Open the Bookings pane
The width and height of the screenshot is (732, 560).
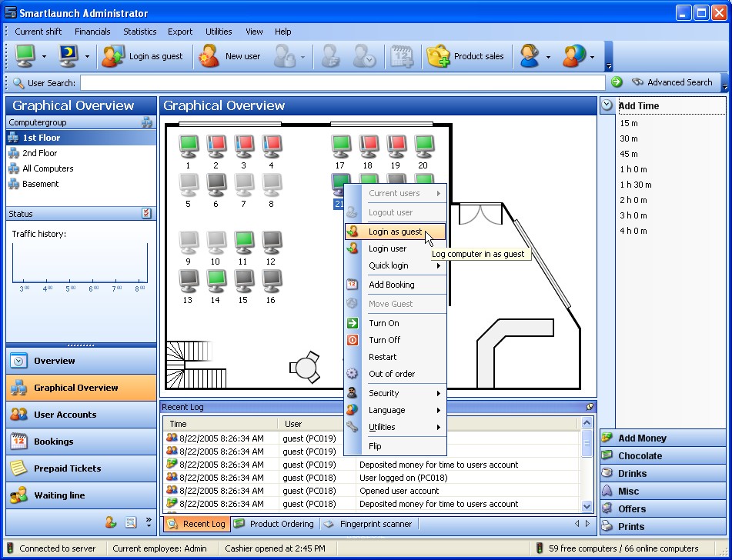[82, 442]
